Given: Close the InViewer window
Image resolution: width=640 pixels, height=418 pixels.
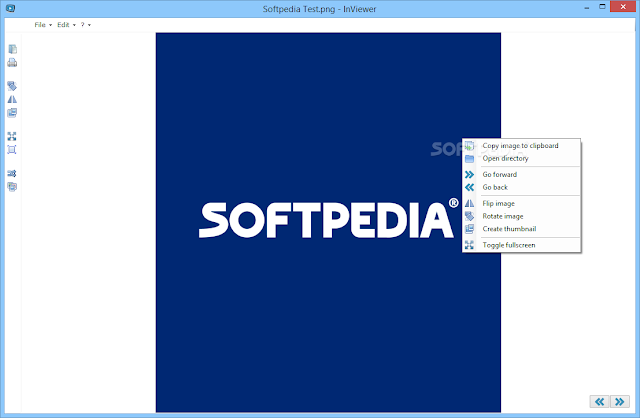Looking at the screenshot, I should coord(623,7).
